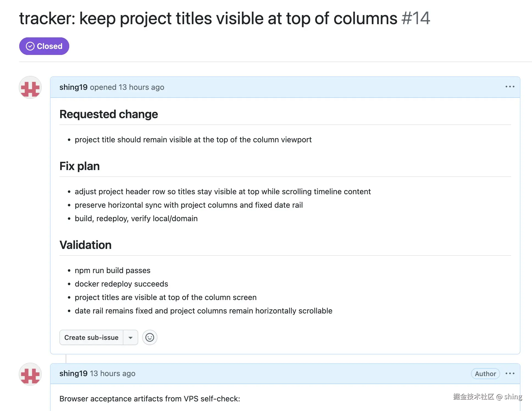Click the Create sub-issue button

click(x=91, y=337)
